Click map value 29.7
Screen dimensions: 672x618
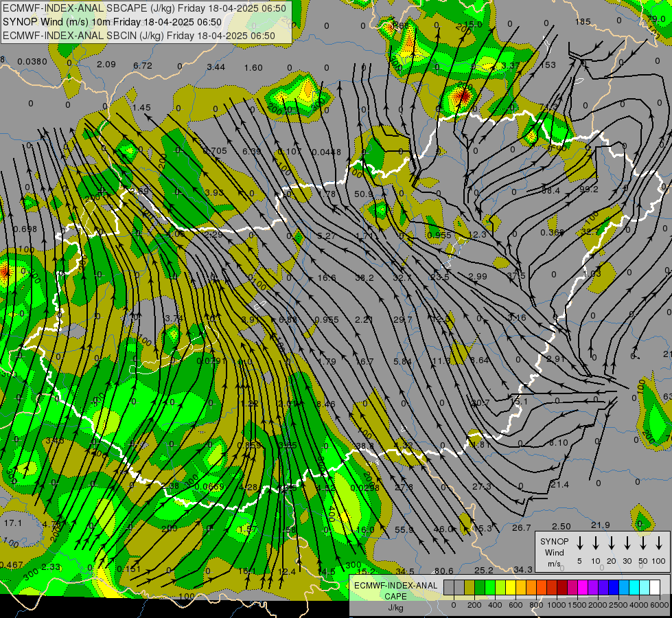402,319
